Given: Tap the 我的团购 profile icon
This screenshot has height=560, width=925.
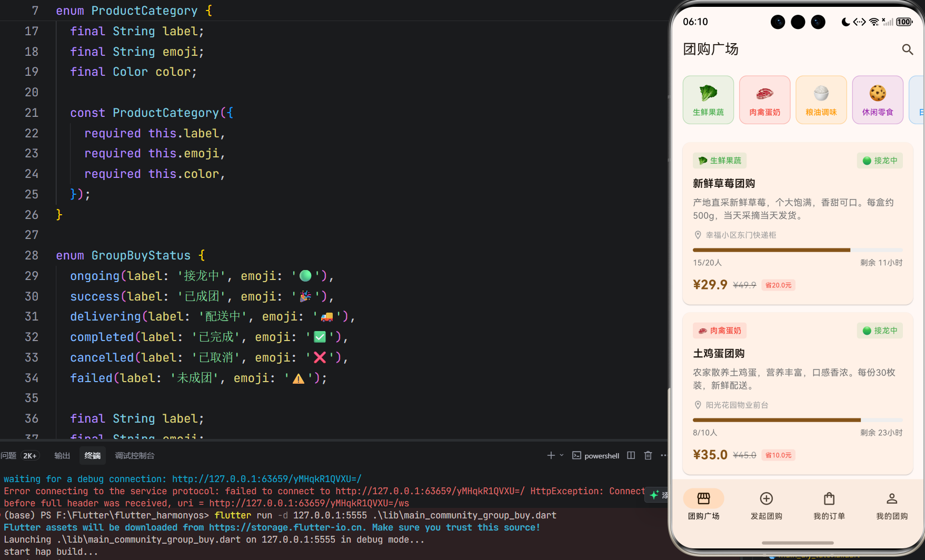Looking at the screenshot, I should pos(892,498).
